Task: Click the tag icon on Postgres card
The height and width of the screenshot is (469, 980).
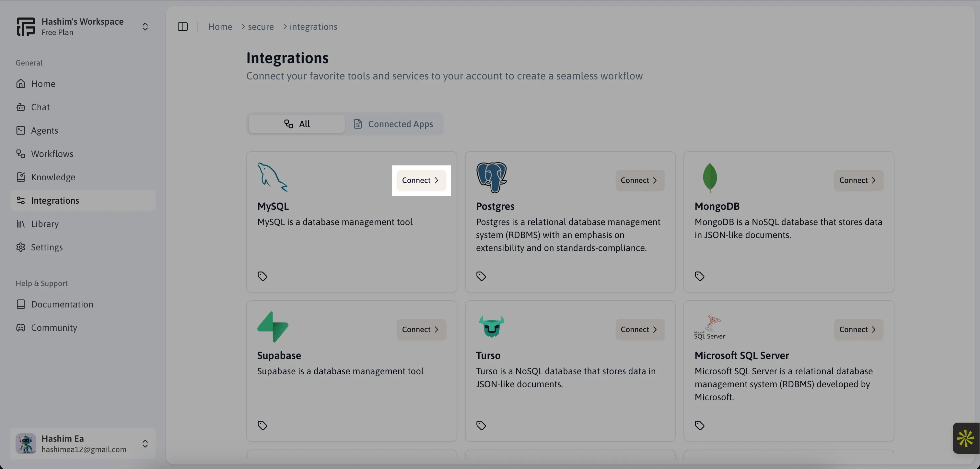Action: click(481, 276)
